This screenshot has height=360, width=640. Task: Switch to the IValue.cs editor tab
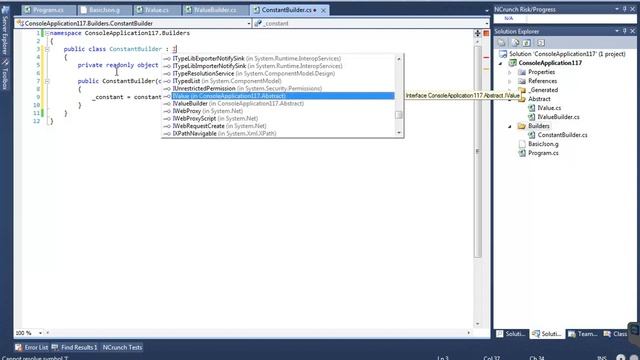pyautogui.click(x=157, y=10)
